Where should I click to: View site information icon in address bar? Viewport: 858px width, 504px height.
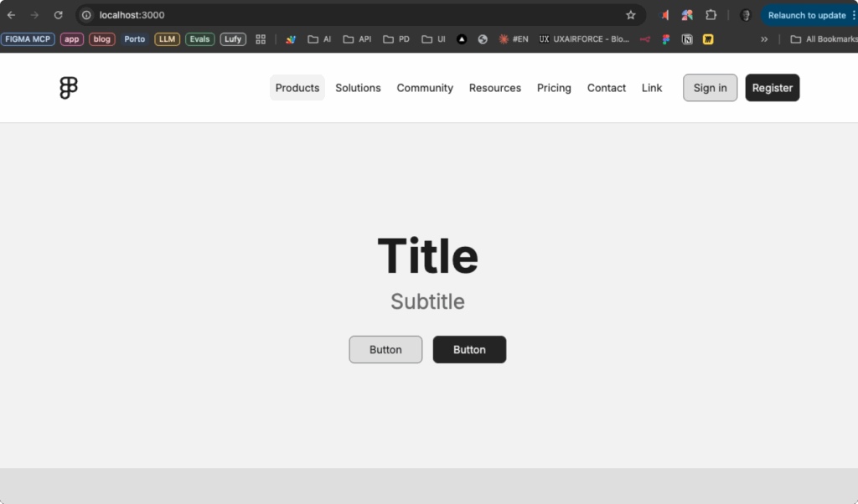coord(86,15)
